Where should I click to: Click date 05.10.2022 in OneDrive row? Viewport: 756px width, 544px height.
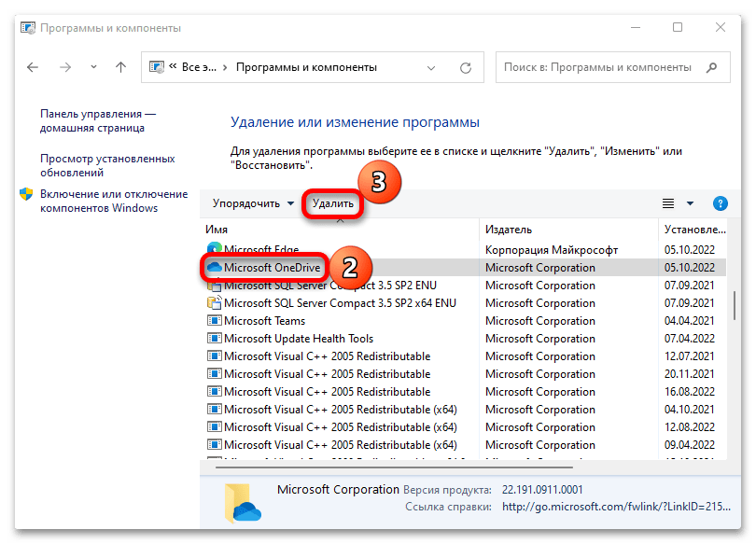tap(690, 268)
